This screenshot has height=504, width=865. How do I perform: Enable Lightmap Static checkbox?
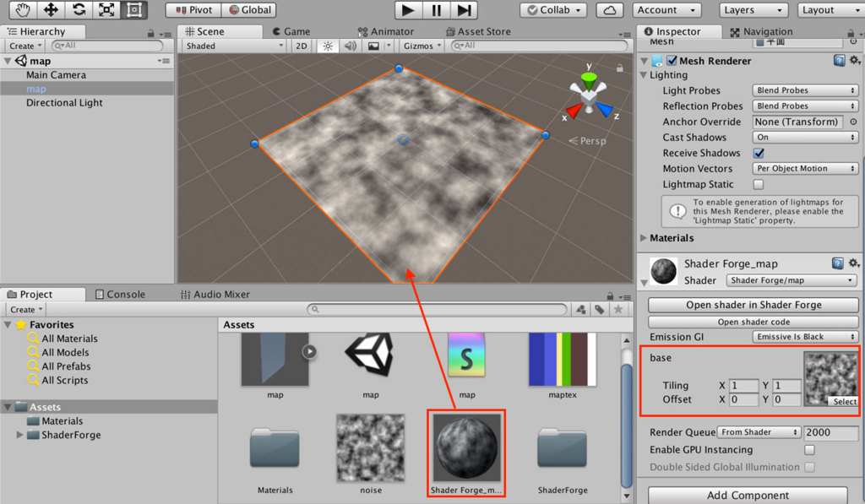[759, 184]
